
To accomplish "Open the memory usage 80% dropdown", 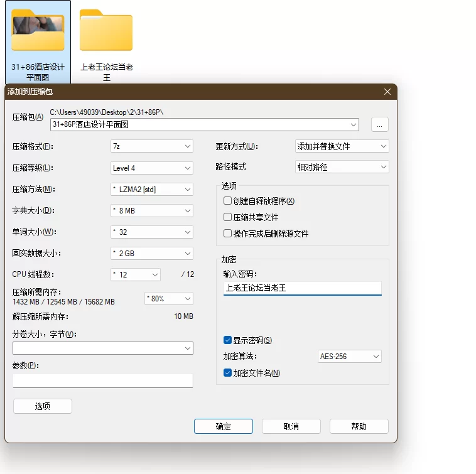I will tap(169, 299).
